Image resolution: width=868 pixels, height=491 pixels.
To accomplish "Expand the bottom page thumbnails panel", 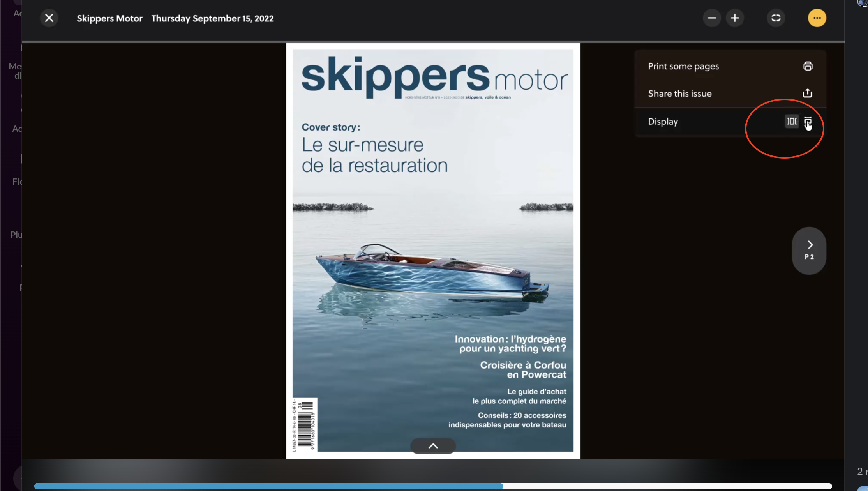I will 433,446.
